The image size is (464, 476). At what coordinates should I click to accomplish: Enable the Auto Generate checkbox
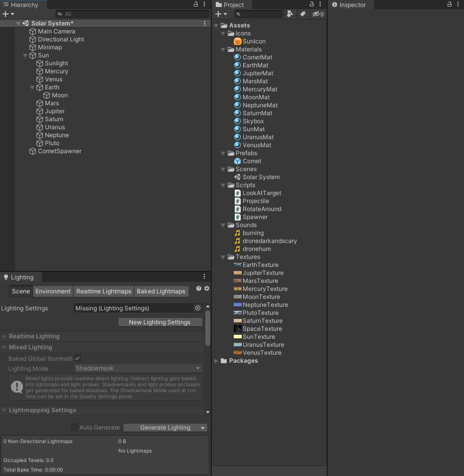74,427
